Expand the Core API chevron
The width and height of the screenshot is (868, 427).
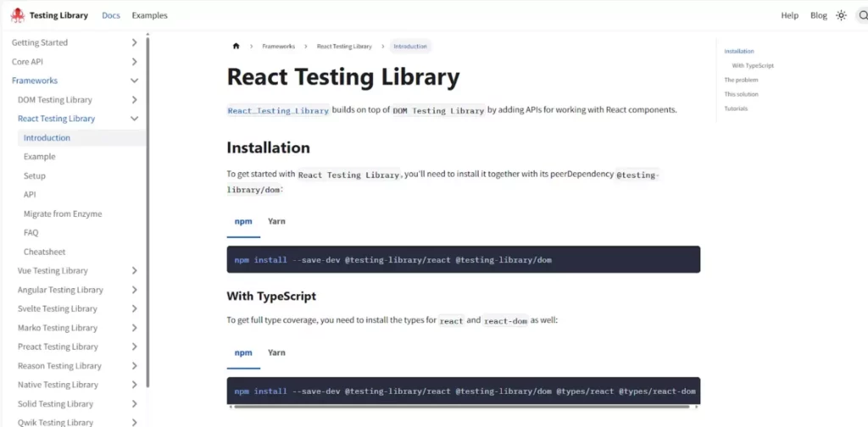[x=135, y=61]
